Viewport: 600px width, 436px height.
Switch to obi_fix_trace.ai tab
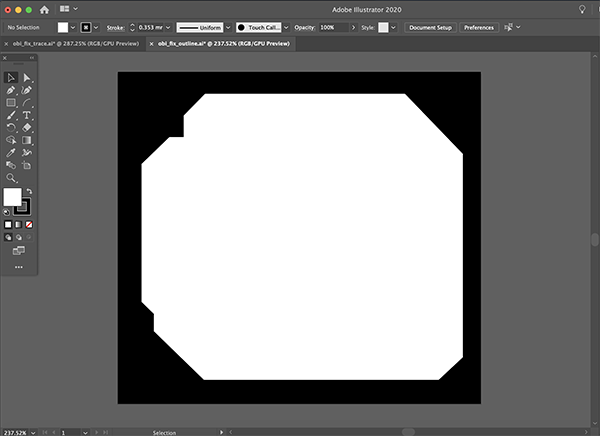click(x=76, y=44)
